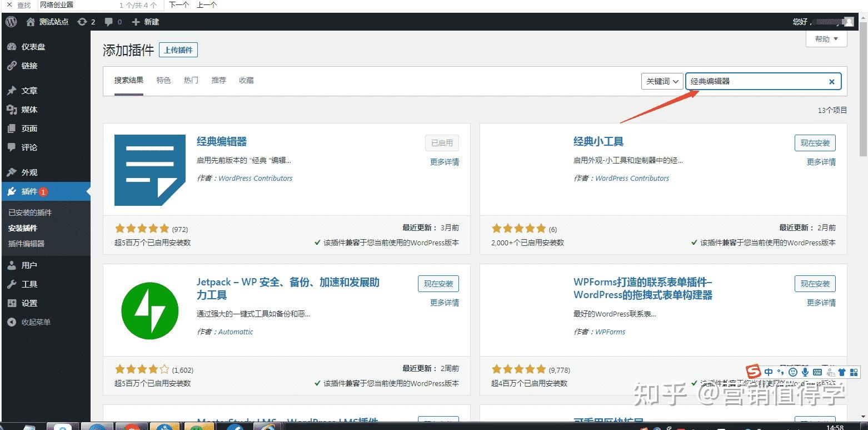The width and height of the screenshot is (868, 430).
Task: Switch to the 推荐 tab
Action: point(219,81)
